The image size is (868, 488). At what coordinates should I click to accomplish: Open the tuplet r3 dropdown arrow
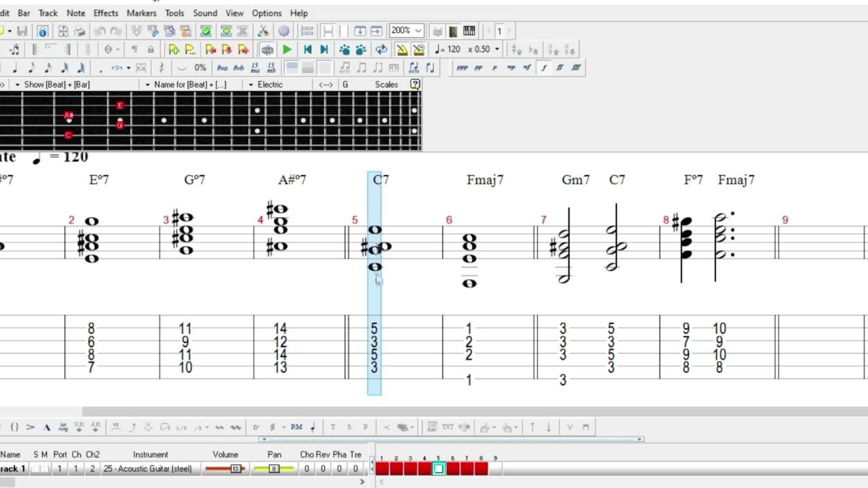(128, 68)
